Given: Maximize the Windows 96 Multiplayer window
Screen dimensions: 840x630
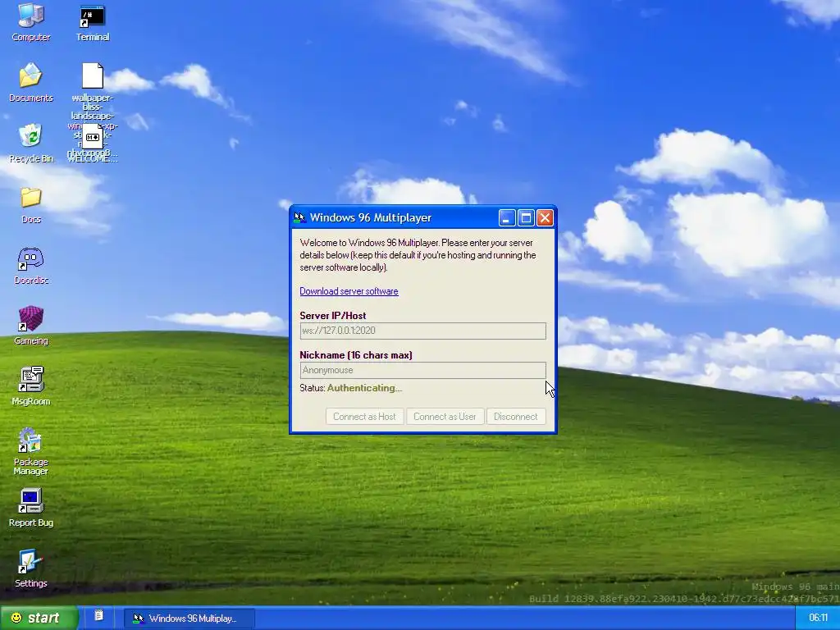Looking at the screenshot, I should [x=526, y=217].
